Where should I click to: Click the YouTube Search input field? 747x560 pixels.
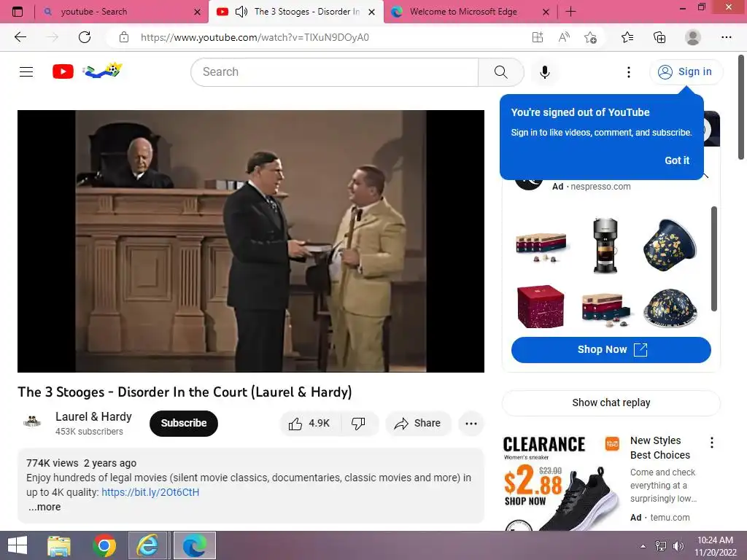point(335,72)
